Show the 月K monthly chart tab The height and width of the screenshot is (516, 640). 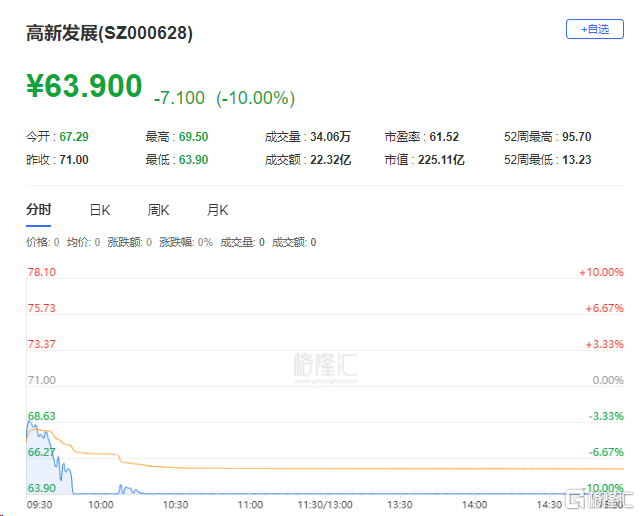pyautogui.click(x=217, y=210)
